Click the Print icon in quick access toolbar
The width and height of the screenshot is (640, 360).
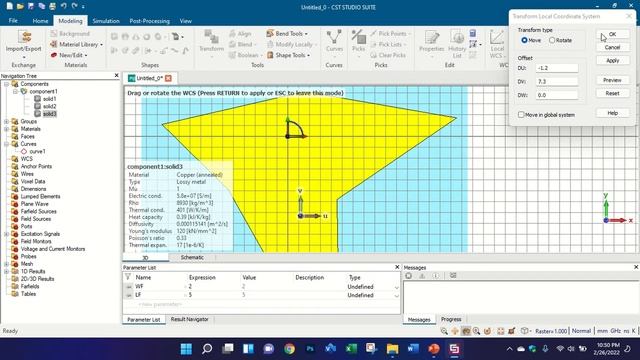click(x=53, y=6)
